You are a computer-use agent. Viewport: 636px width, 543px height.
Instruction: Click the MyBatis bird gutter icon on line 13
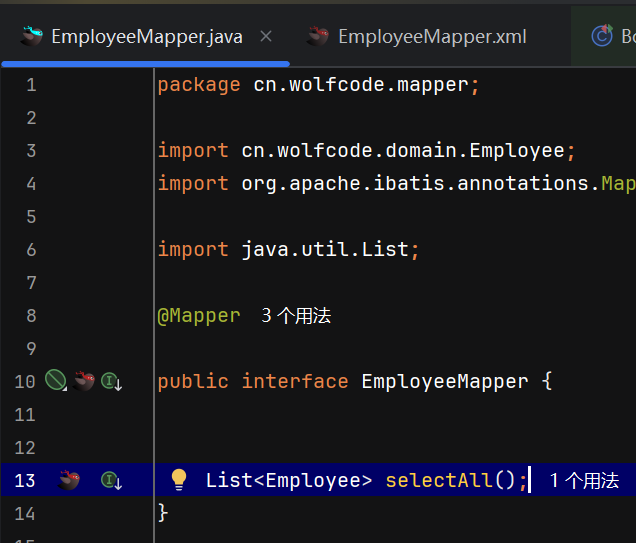(69, 480)
